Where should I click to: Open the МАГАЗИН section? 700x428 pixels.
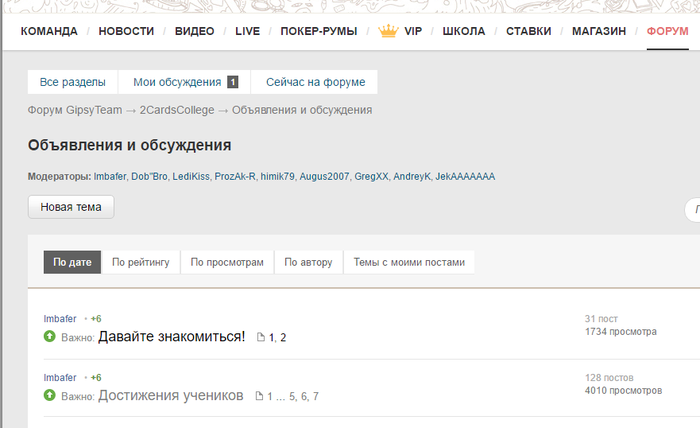599,31
